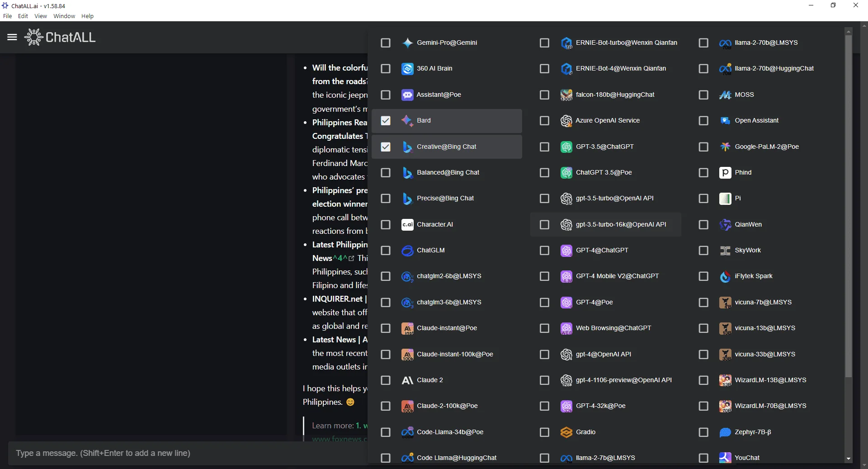Tick the llama-2-70b@HuggingChat checkbox
868x469 pixels.
(703, 69)
